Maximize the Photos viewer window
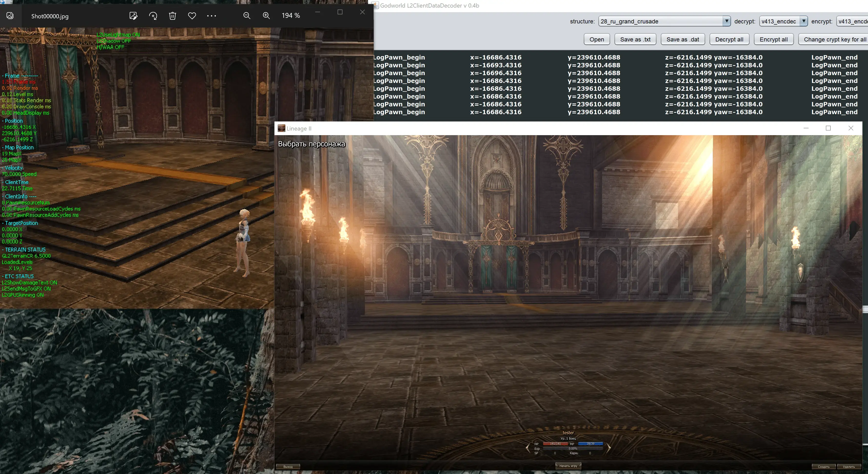Viewport: 868px width, 474px height. [340, 12]
